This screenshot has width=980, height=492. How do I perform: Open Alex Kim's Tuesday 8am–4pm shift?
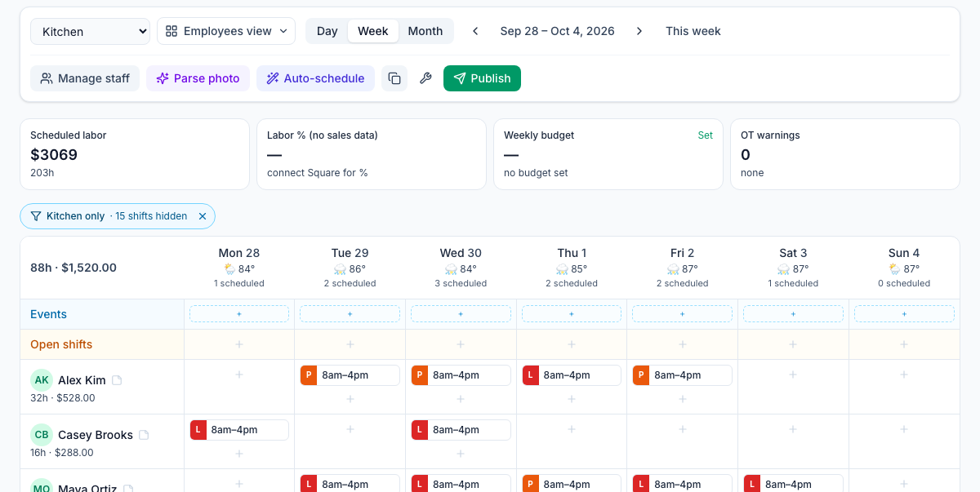pos(350,375)
